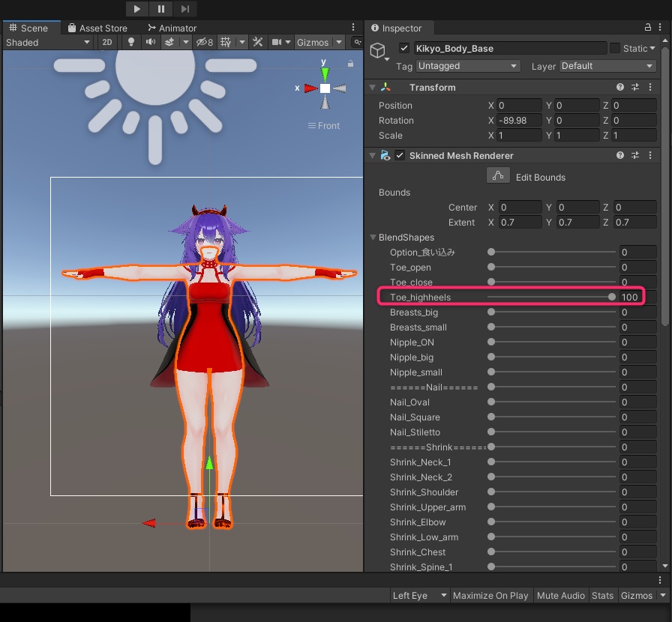Click the Game view Gizmos button
This screenshot has width=672, height=622.
[x=637, y=596]
